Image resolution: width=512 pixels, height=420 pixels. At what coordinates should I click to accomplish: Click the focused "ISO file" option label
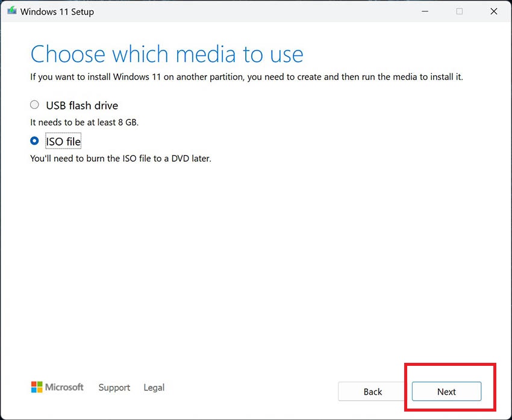(63, 141)
